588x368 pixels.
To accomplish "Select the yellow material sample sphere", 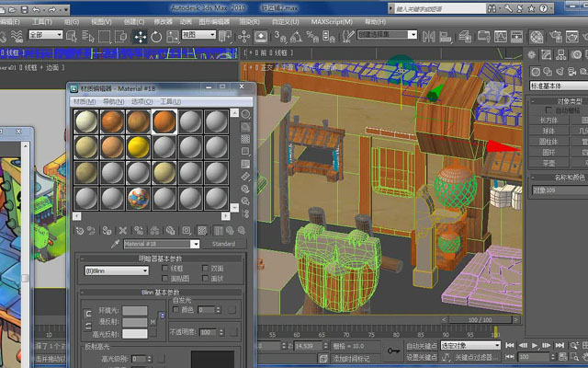I will tap(139, 147).
